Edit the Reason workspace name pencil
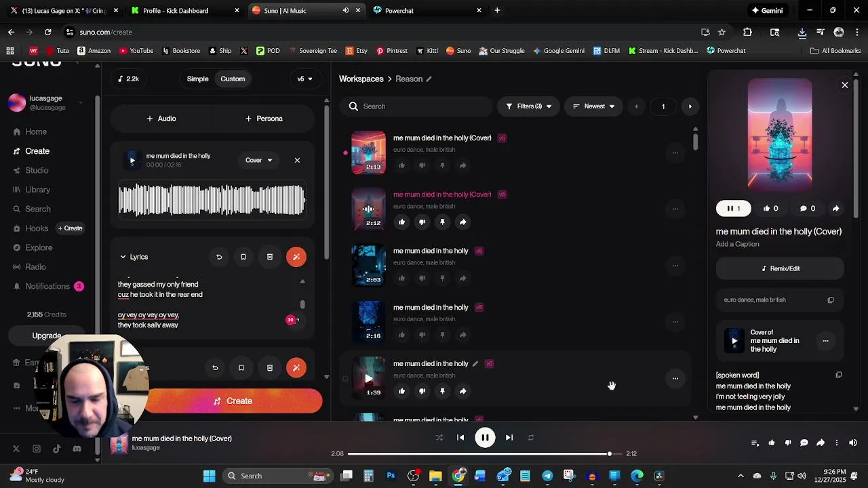 click(x=429, y=79)
